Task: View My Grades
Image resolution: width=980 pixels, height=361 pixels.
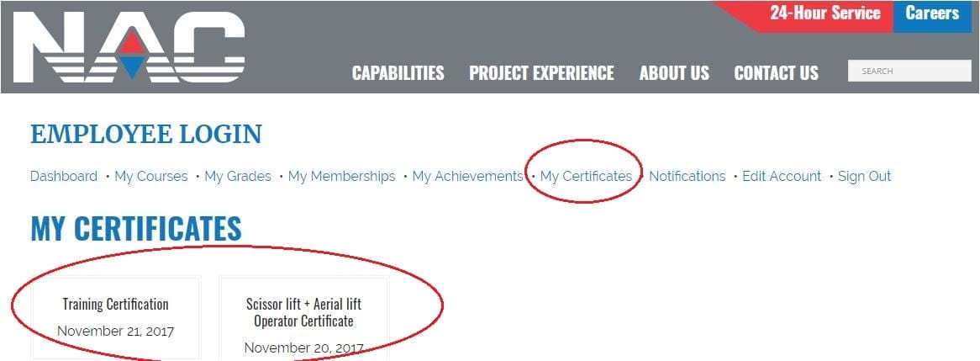Action: [x=238, y=177]
